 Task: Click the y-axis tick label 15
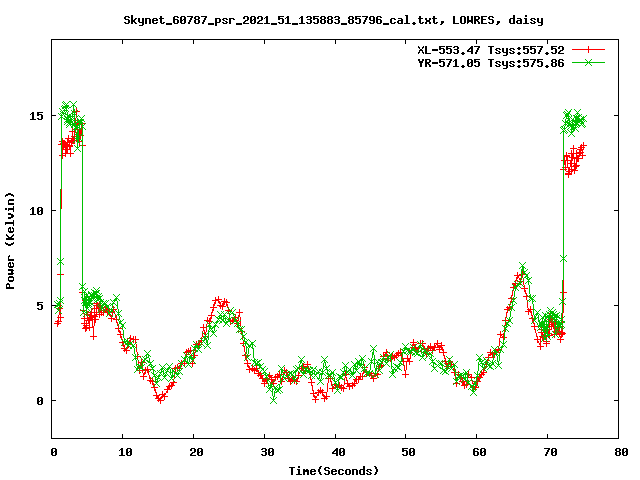click(x=36, y=116)
